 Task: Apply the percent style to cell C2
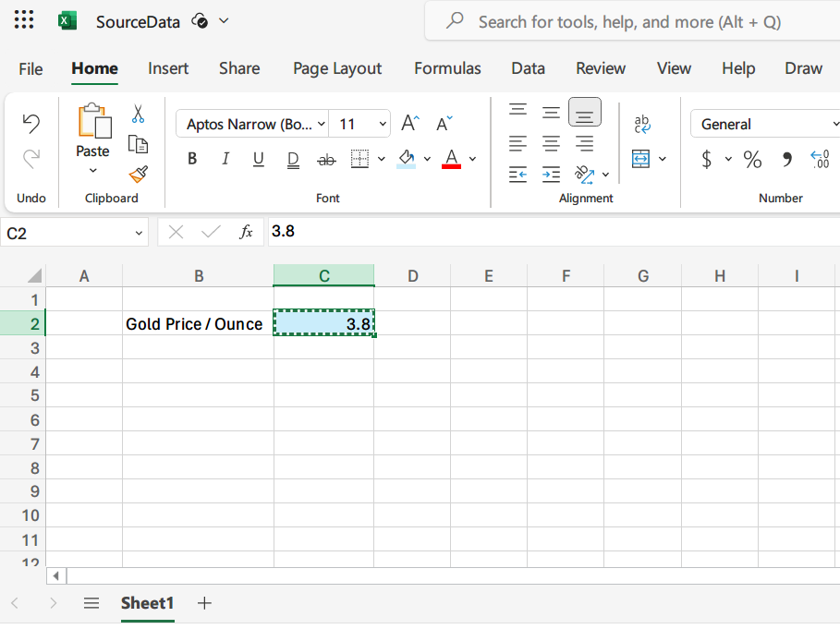[752, 159]
